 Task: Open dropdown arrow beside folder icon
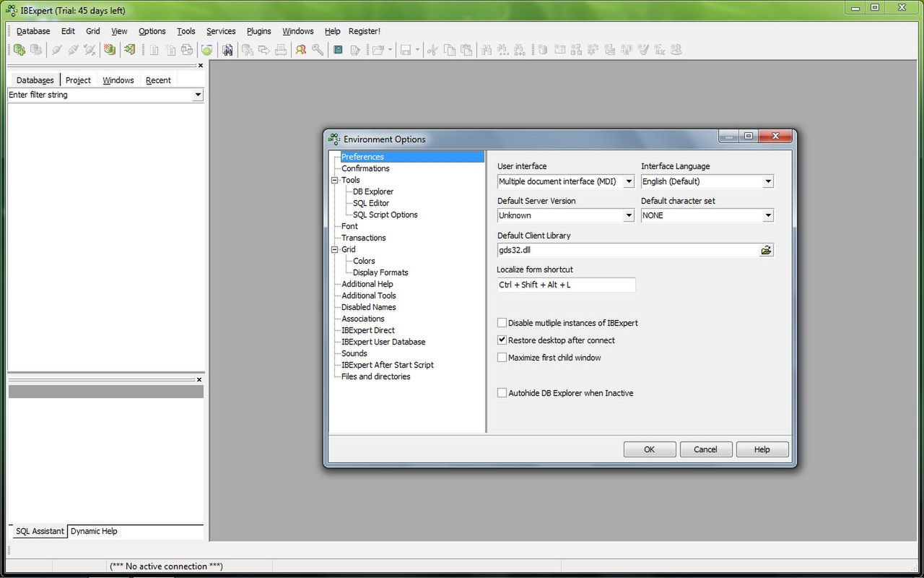(391, 50)
